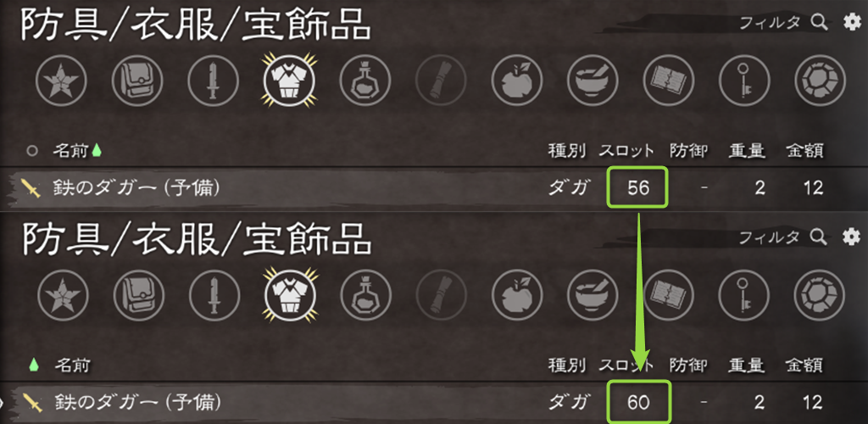The height and width of the screenshot is (424, 868).
Task: Select the potions flask category in upper panel
Action: tap(364, 81)
